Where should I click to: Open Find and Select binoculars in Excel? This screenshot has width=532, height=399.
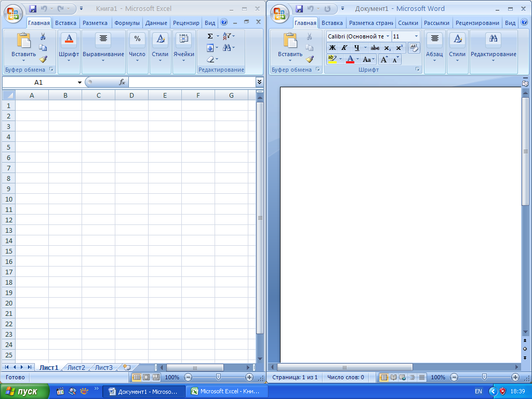point(229,48)
